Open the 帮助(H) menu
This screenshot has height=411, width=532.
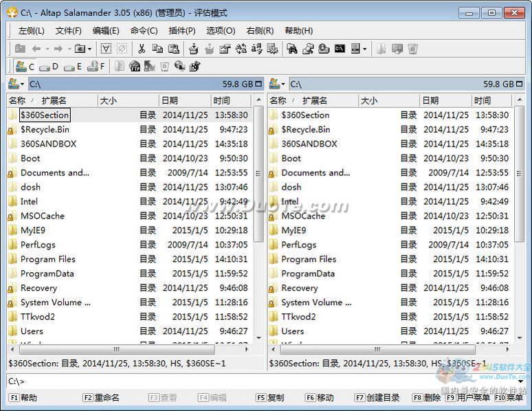click(298, 31)
